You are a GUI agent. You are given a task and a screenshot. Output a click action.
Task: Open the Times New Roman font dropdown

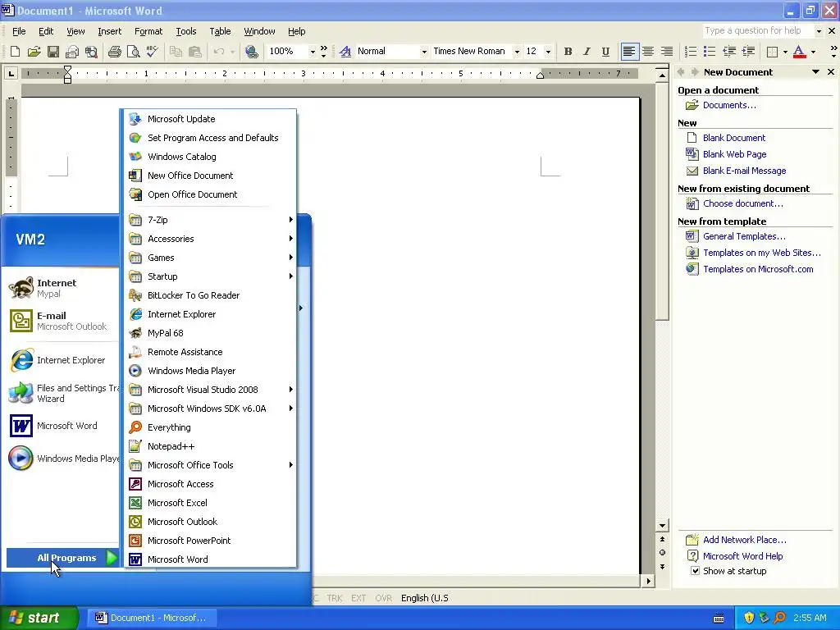pos(517,52)
